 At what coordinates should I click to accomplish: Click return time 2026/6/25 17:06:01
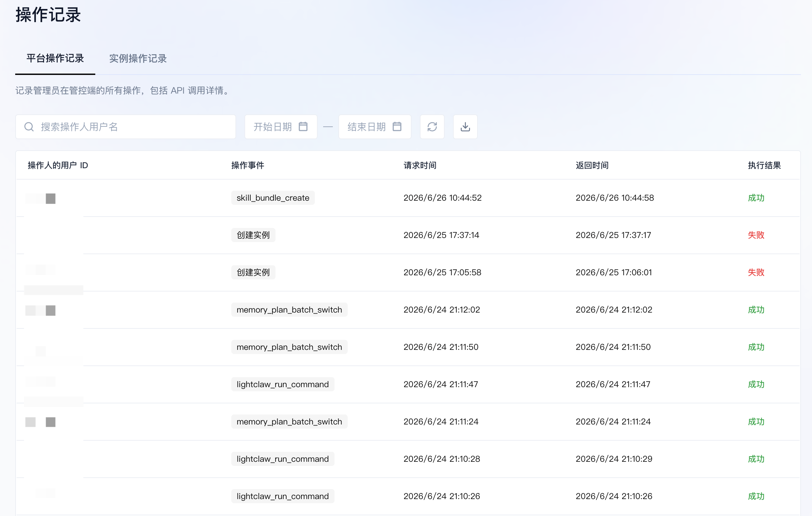(x=613, y=273)
